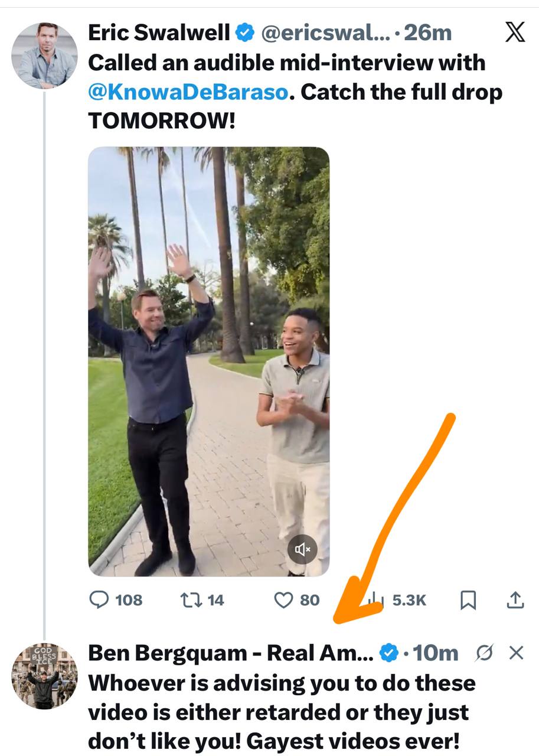Repost the tweet with 14 reposts
This screenshot has width=539, height=756.
point(190,600)
